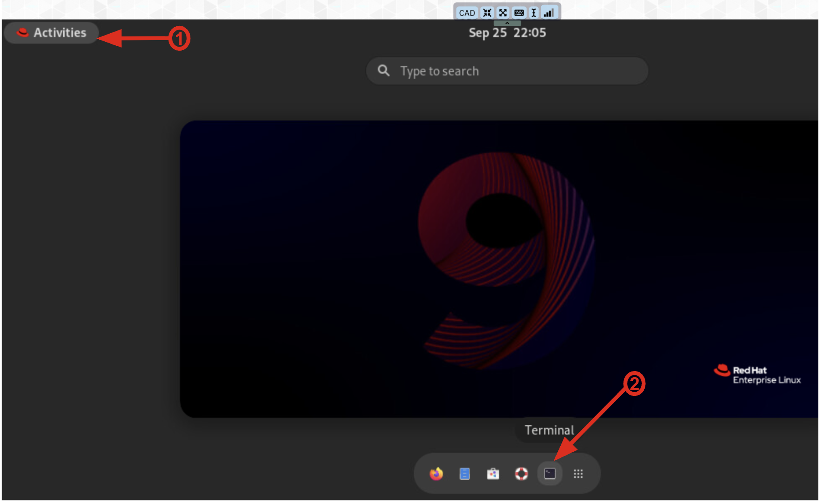Click the signal bars connection quality icon
This screenshot has width=820, height=504.
[549, 13]
